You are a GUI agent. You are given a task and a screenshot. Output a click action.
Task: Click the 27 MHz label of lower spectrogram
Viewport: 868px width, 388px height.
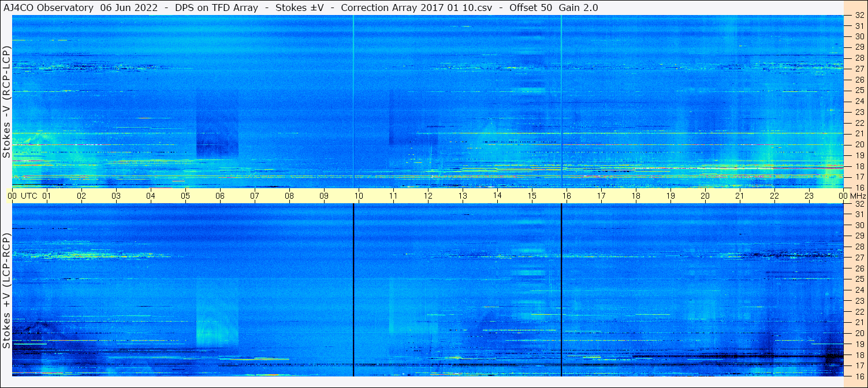(859, 258)
